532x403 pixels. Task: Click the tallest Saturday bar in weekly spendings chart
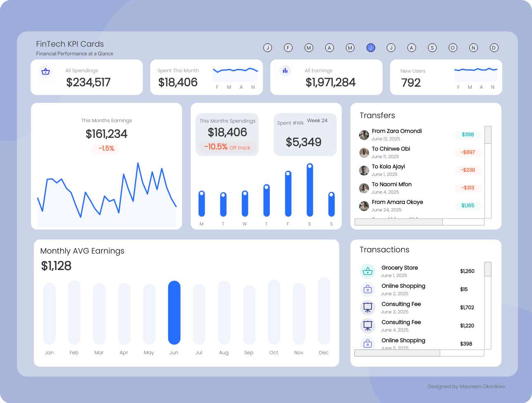coord(310,190)
